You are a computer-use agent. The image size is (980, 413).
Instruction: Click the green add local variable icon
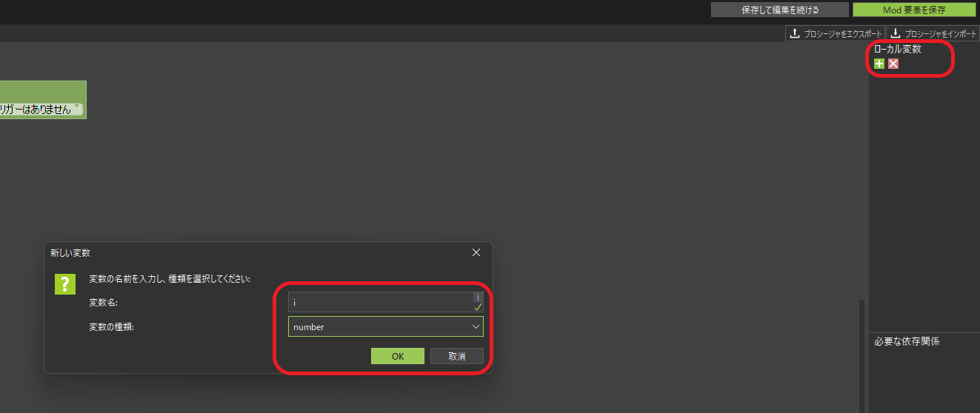(879, 64)
